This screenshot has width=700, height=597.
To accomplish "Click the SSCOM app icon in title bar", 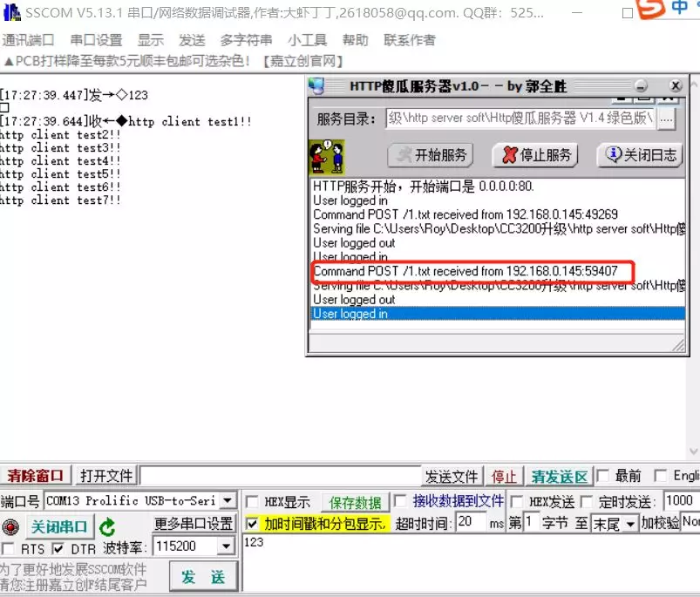I will click(x=10, y=11).
